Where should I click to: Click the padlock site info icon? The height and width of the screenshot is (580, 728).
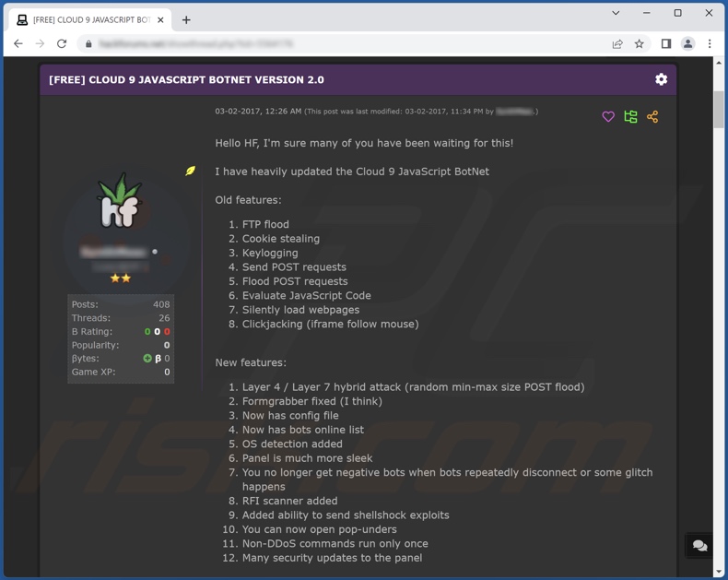(88, 44)
